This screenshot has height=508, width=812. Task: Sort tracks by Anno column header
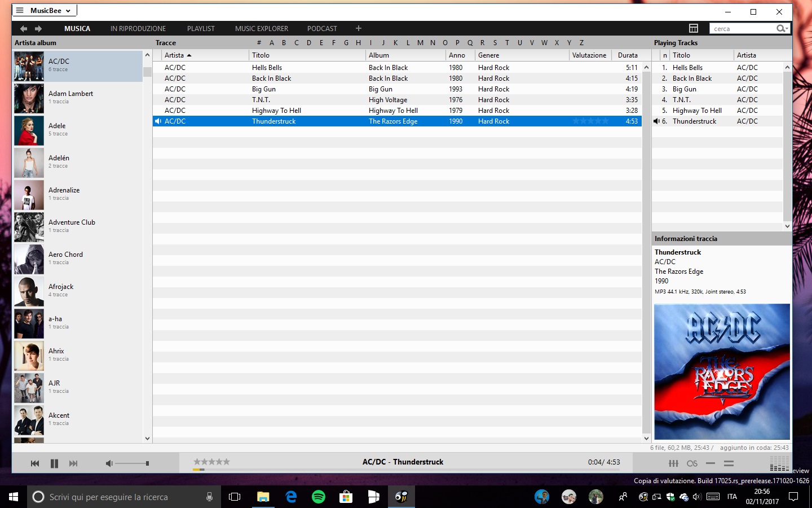[x=460, y=55]
